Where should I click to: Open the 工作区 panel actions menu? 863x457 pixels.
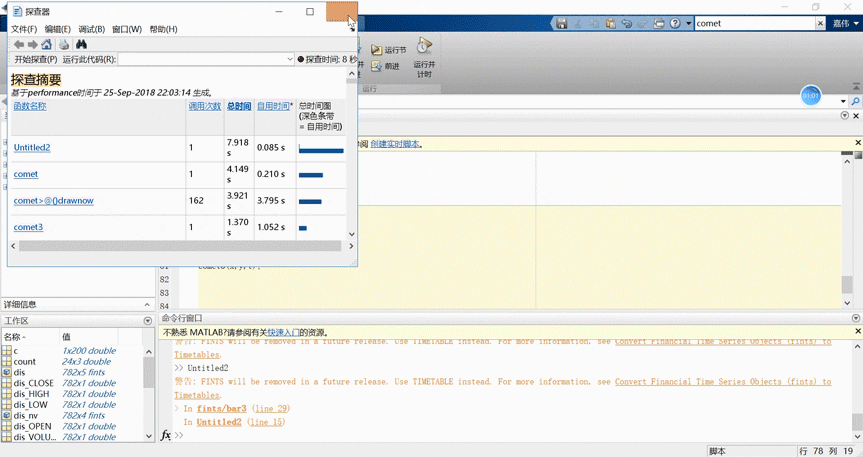point(148,321)
